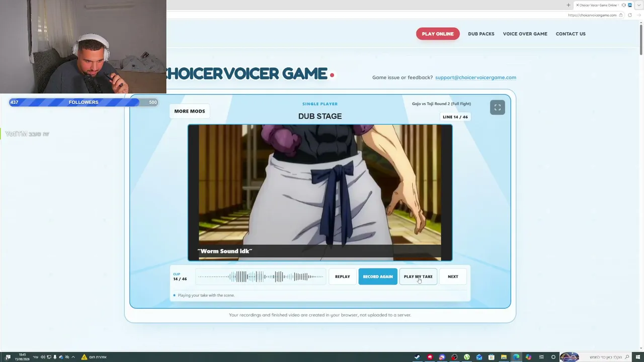The height and width of the screenshot is (362, 644).
Task: Open the Mail app in the taskbar
Action: [479, 357]
